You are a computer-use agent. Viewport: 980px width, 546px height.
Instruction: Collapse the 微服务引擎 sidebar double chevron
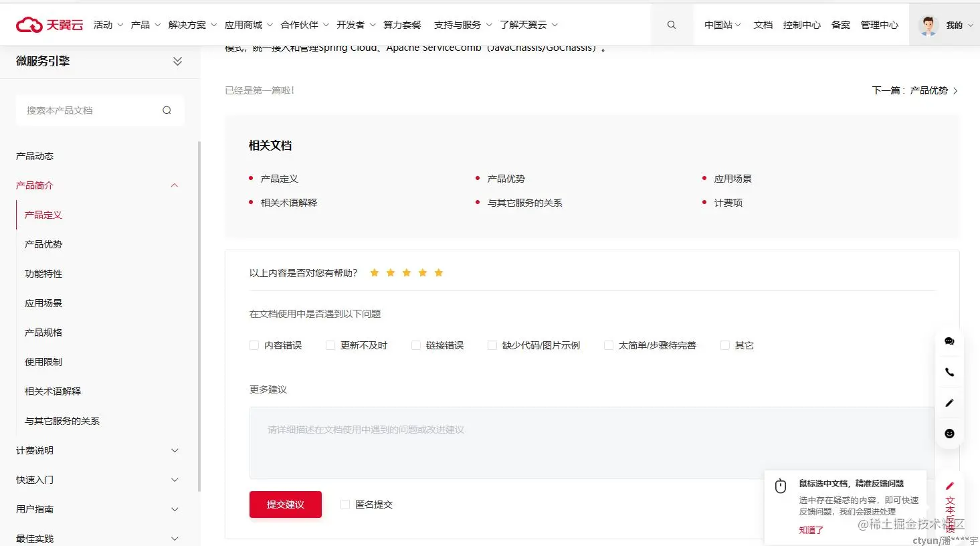tap(177, 61)
